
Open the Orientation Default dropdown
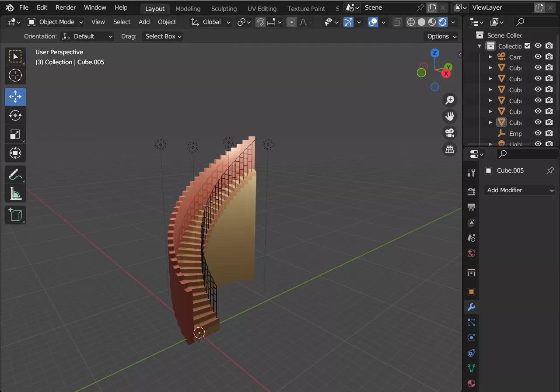click(87, 36)
